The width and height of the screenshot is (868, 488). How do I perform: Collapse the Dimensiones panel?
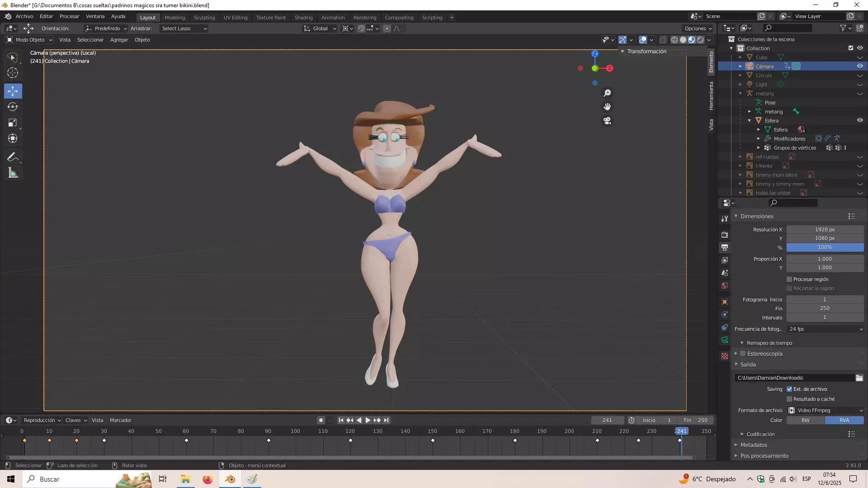757,216
